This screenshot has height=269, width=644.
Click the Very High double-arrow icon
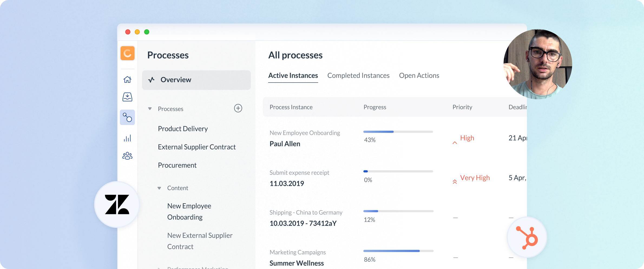pyautogui.click(x=455, y=182)
